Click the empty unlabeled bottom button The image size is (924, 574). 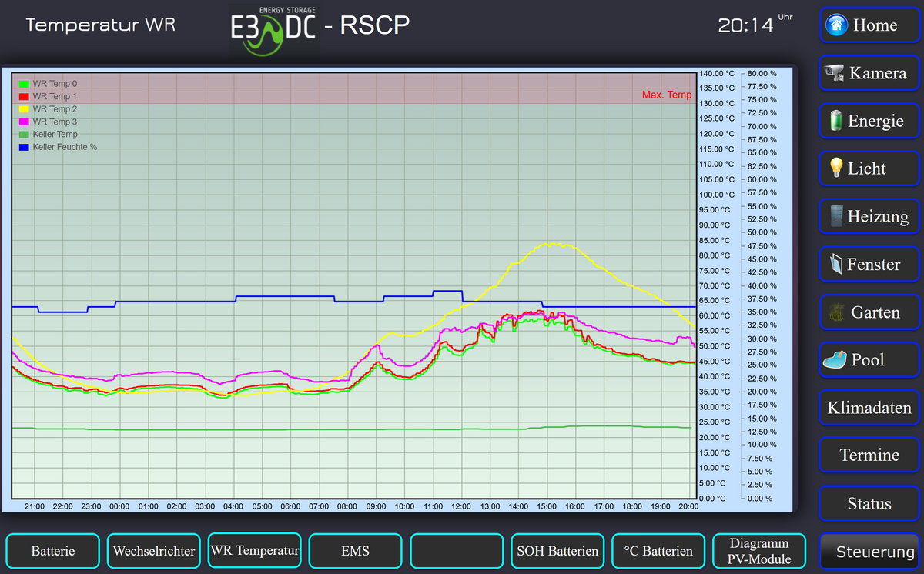457,551
